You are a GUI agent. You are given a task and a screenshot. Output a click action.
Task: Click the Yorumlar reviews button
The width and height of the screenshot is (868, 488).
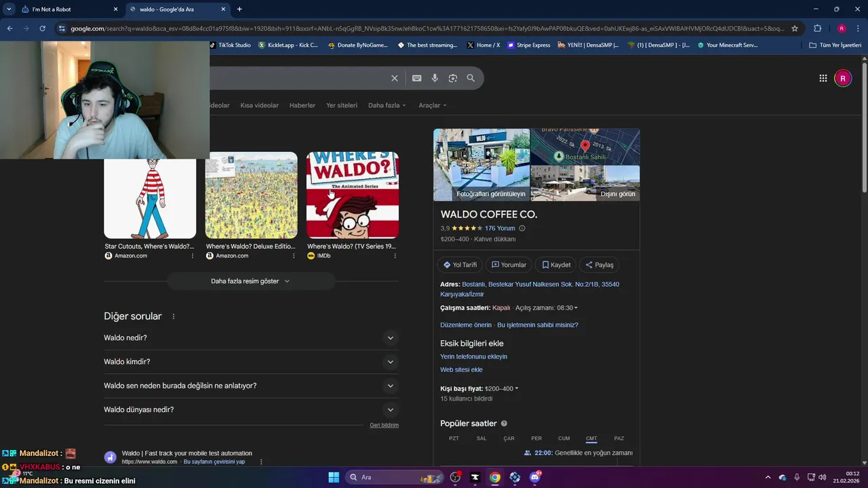[x=509, y=265]
